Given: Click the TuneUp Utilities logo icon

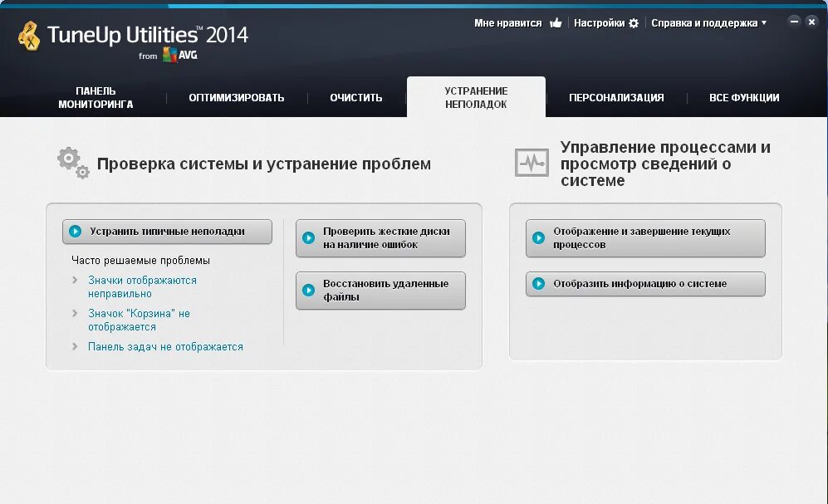Looking at the screenshot, I should (x=29, y=37).
